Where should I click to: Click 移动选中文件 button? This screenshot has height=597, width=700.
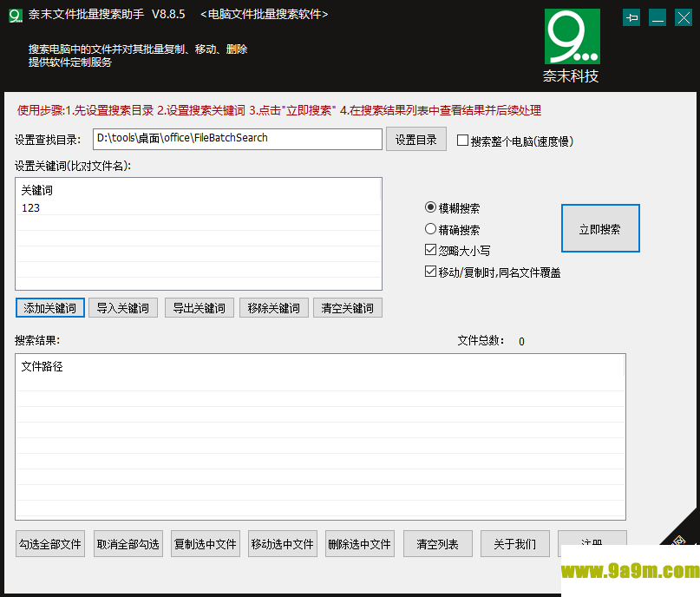click(x=283, y=544)
